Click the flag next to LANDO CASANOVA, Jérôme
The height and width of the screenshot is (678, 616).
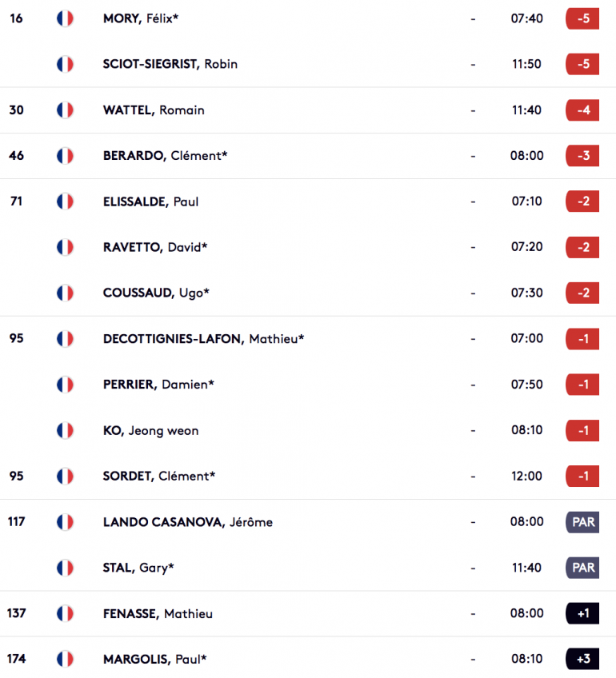(x=65, y=522)
